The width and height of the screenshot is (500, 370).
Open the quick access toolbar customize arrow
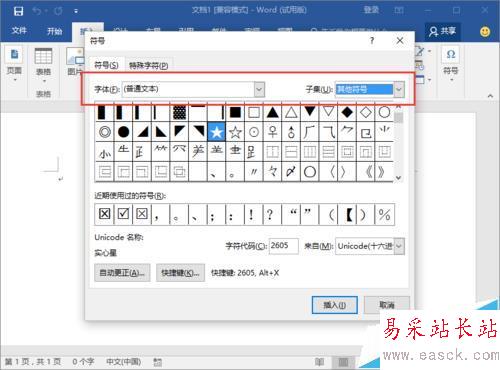76,11
